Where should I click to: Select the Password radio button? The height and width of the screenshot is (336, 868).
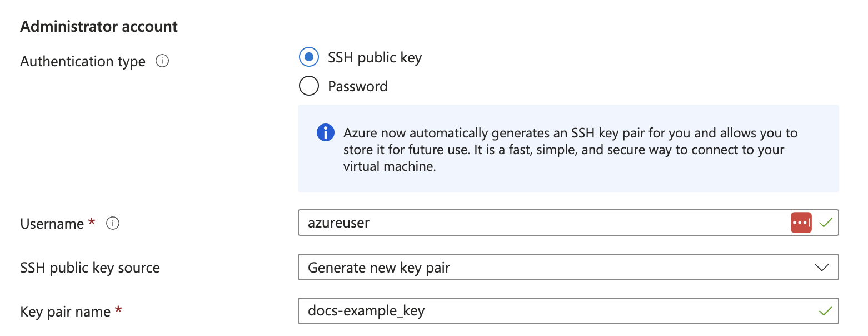click(x=309, y=86)
